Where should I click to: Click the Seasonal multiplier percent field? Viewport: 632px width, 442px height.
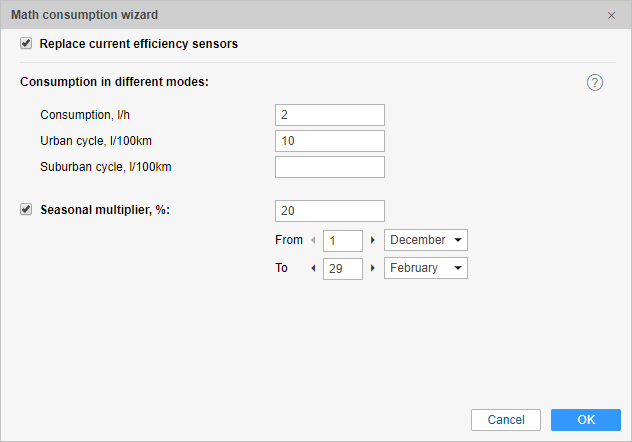pyautogui.click(x=330, y=210)
